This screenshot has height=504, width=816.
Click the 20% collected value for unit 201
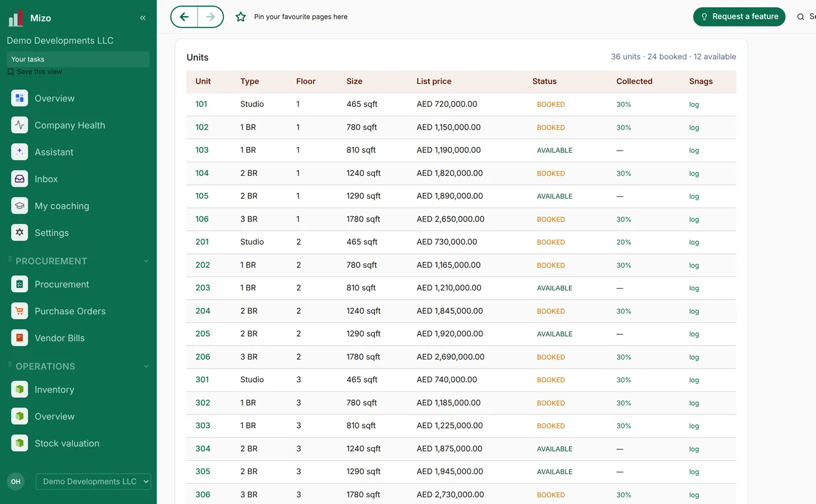coord(623,242)
